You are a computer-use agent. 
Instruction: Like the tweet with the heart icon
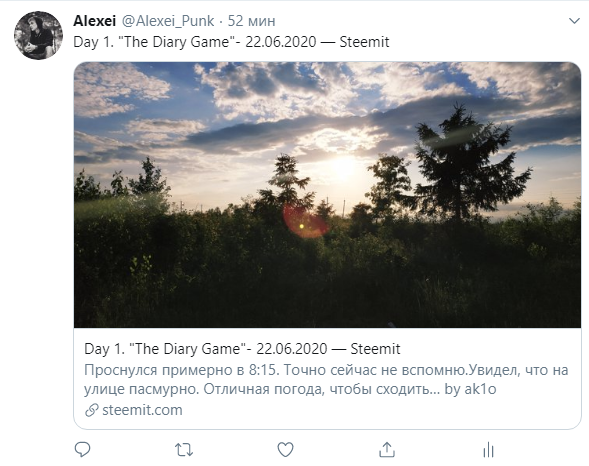(285, 449)
